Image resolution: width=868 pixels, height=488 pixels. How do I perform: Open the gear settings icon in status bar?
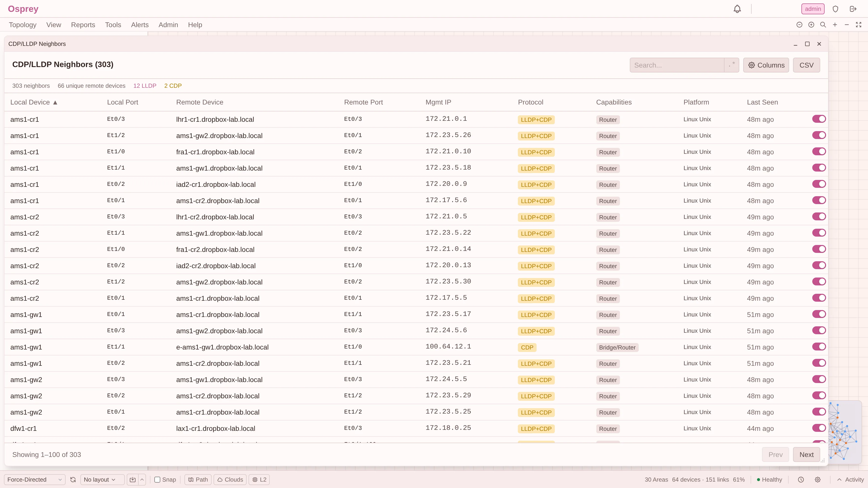(818, 480)
